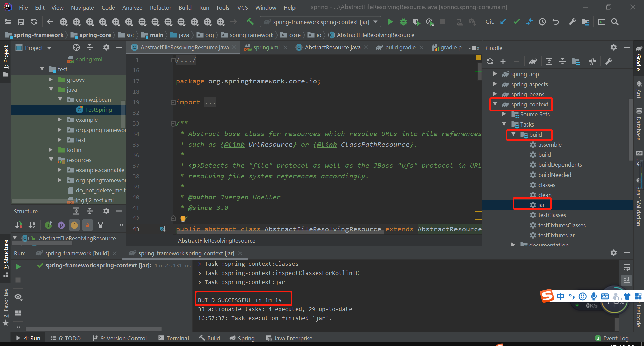Open Gradle panel gear options

pyautogui.click(x=614, y=47)
